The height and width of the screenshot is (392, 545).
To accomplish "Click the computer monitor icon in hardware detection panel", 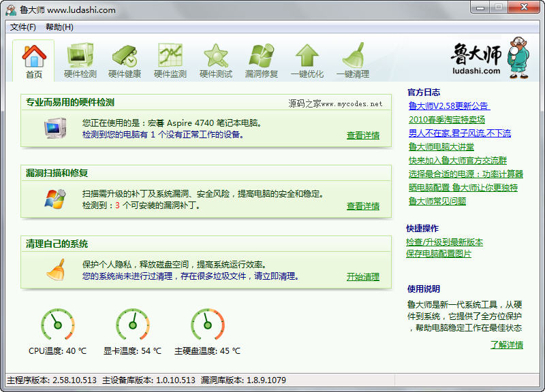I will [55, 128].
